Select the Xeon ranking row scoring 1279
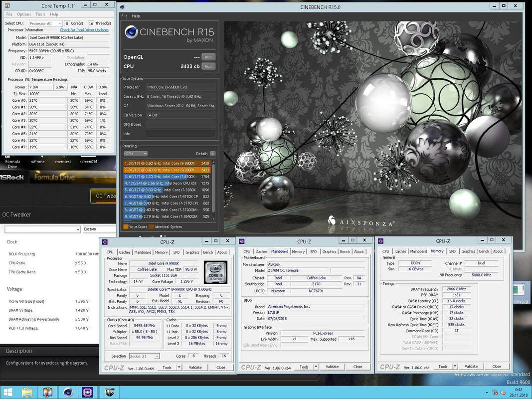Screen dimensions: 532x399 pyautogui.click(x=167, y=183)
